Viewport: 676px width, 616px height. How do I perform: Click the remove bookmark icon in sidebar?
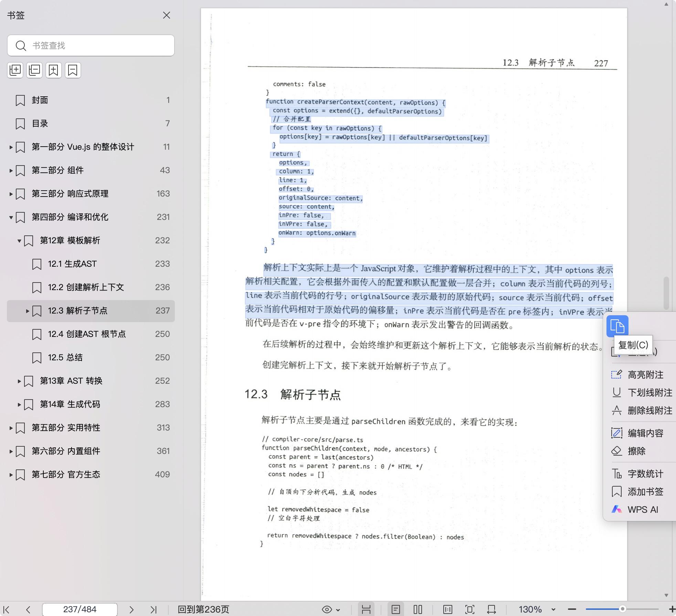point(73,70)
